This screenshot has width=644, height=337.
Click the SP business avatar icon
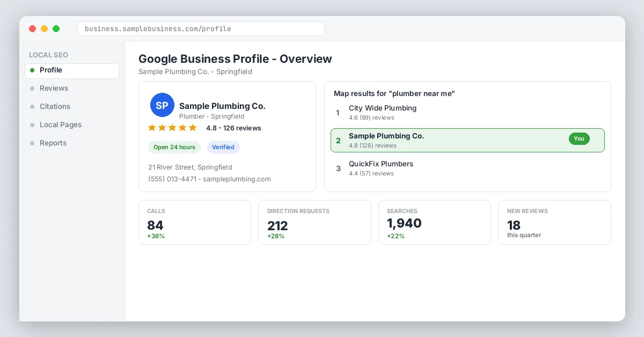click(162, 105)
